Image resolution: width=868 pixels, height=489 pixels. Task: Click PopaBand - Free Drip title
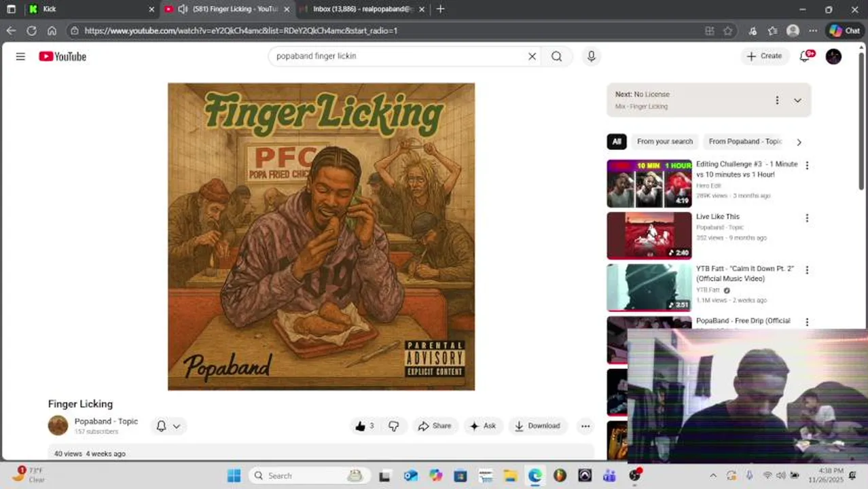click(743, 321)
